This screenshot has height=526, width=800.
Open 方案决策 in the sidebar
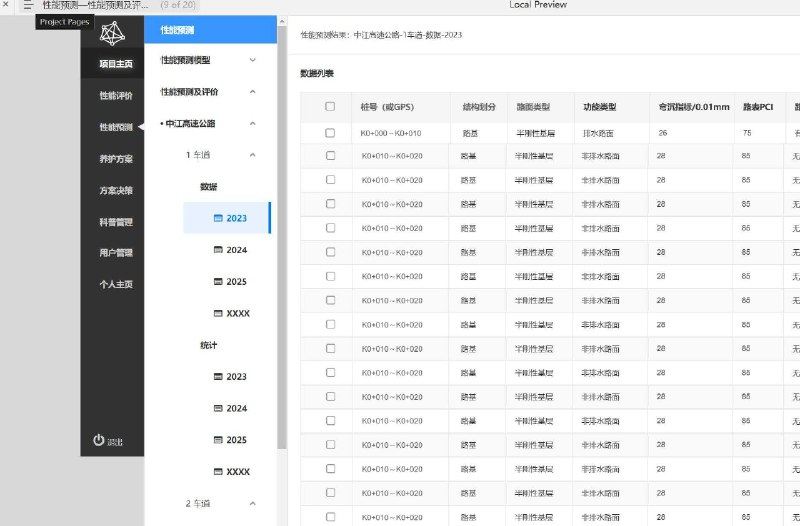(x=116, y=190)
